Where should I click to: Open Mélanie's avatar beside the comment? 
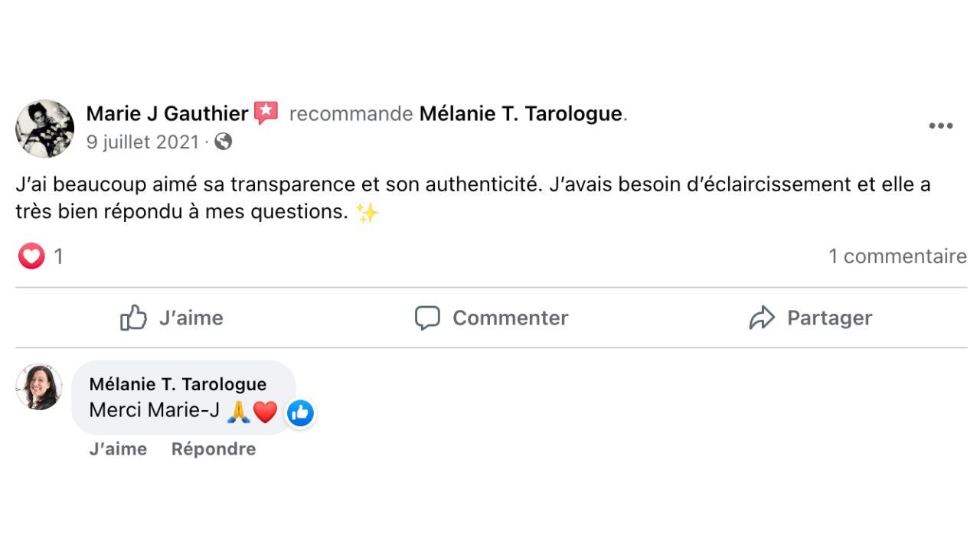(x=39, y=386)
